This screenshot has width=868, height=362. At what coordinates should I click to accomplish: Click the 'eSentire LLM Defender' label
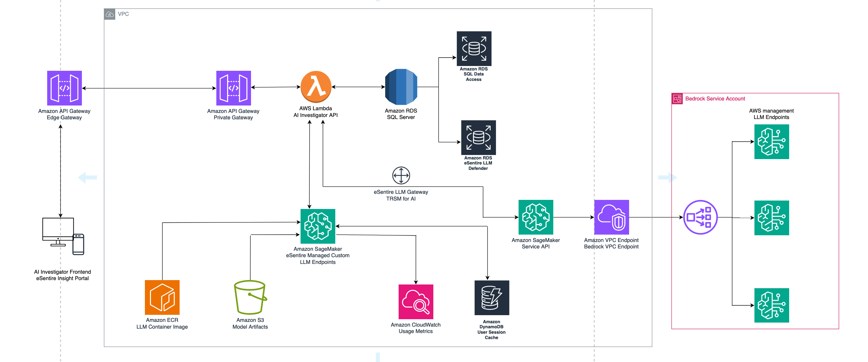478,166
